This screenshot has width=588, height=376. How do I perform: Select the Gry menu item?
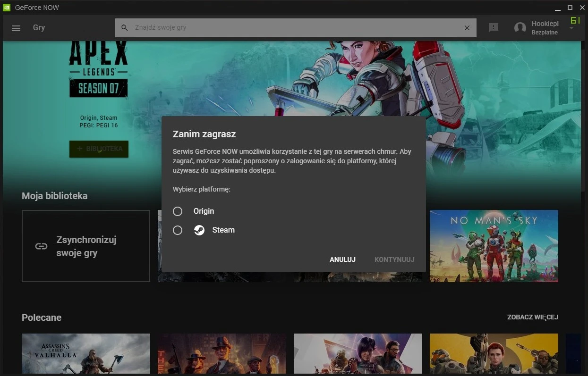(x=39, y=27)
